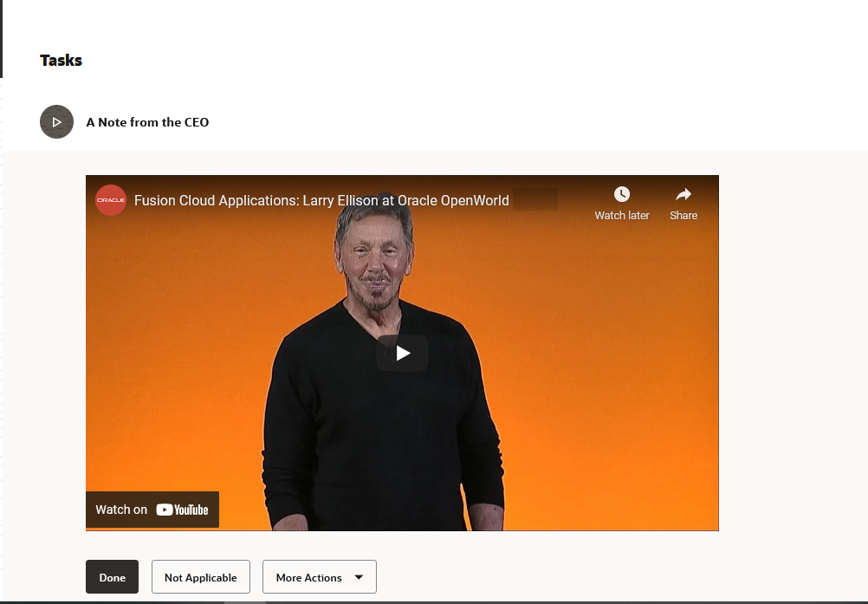Open the Fusion Cloud Applications video title link
Viewport: 868px width, 604px height.
click(x=321, y=200)
